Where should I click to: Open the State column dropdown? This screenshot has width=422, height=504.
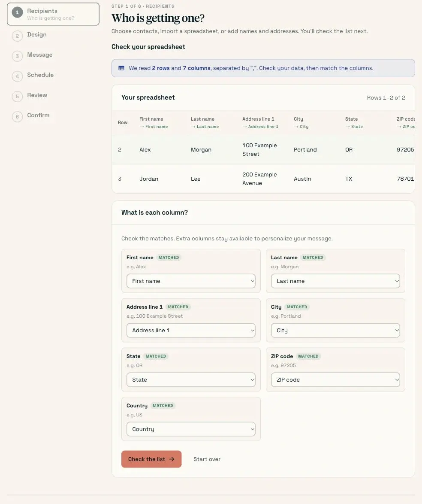coord(191,380)
